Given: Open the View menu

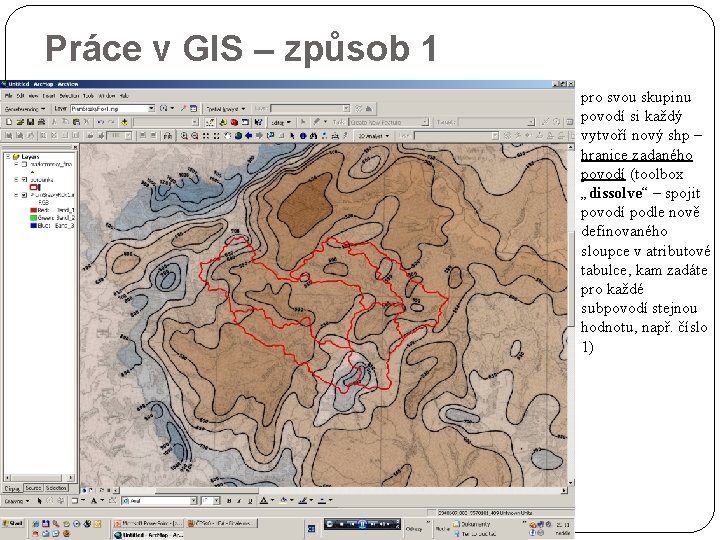Looking at the screenshot, I should point(33,96).
